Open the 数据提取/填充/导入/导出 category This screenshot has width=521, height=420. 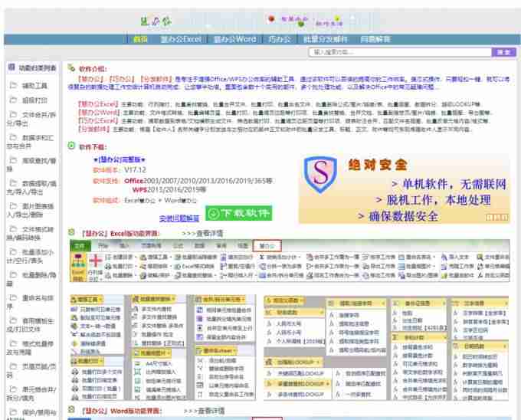(x=31, y=188)
